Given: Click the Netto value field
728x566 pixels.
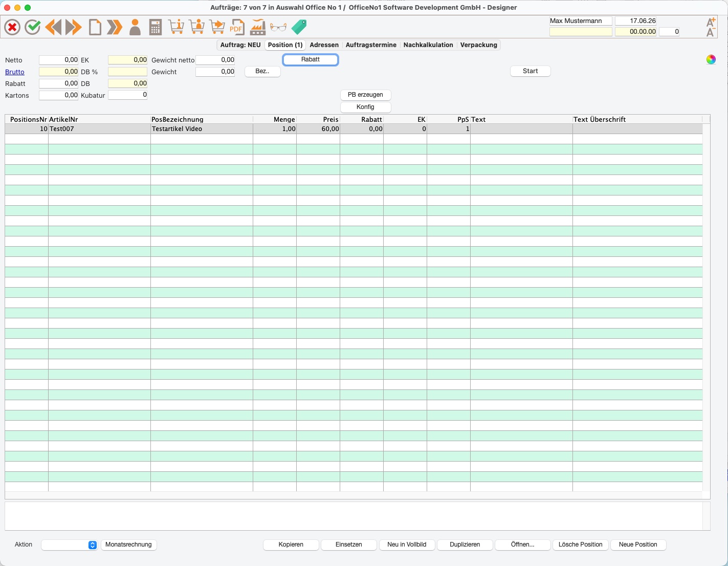Looking at the screenshot, I should click(x=59, y=60).
